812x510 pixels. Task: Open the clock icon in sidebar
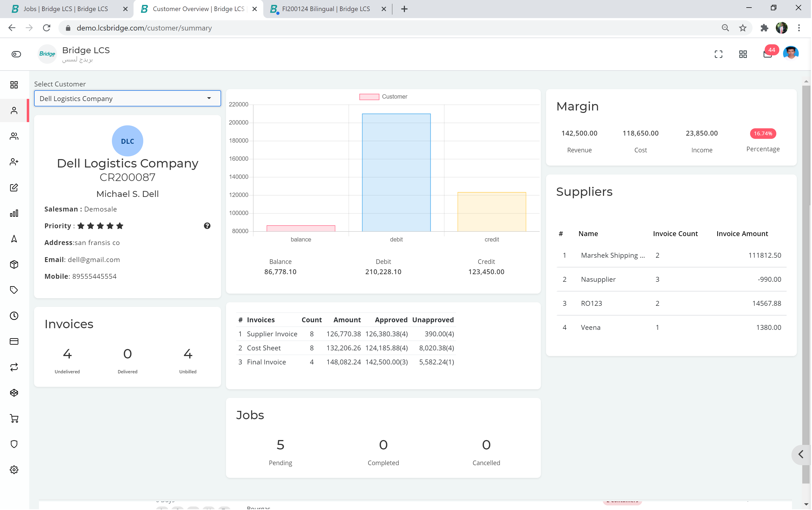coord(14,316)
